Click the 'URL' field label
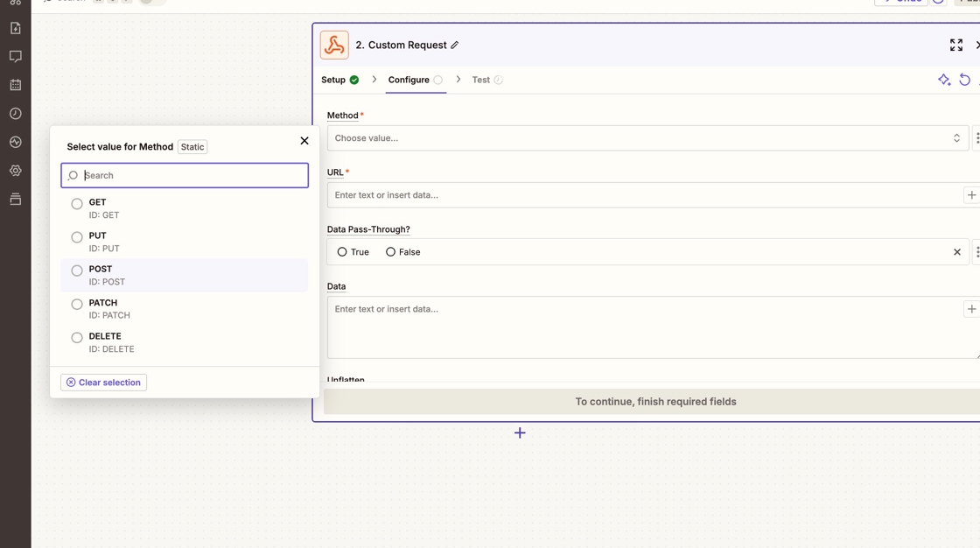 pyautogui.click(x=335, y=172)
